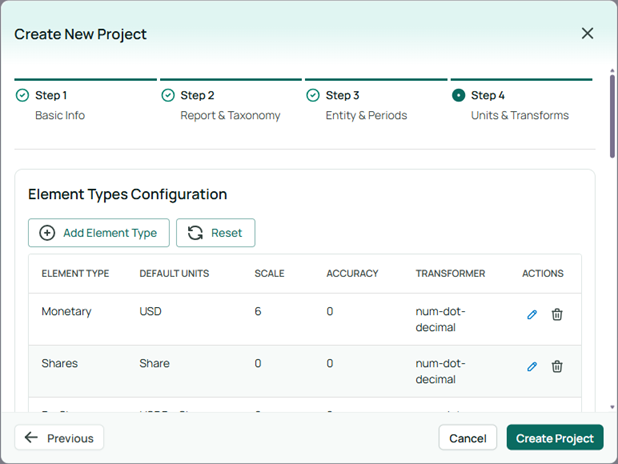
Task: Close the Create New Project dialog
Action: pyautogui.click(x=587, y=34)
